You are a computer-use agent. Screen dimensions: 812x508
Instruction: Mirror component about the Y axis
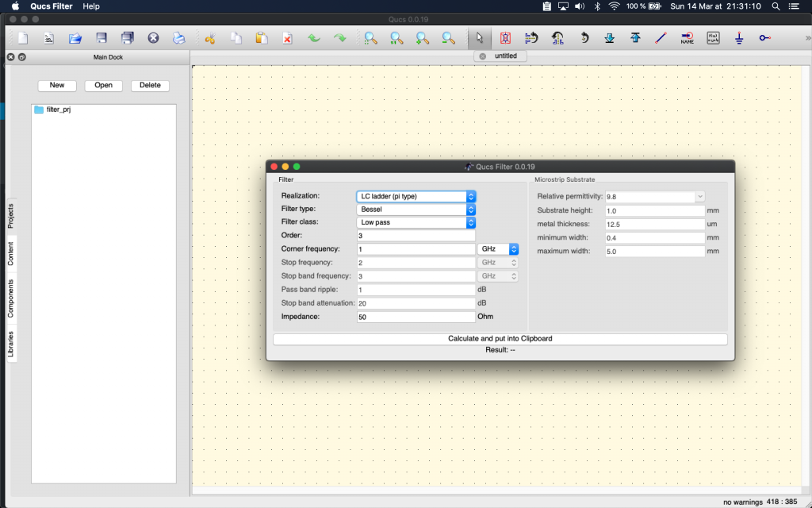pyautogui.click(x=557, y=38)
